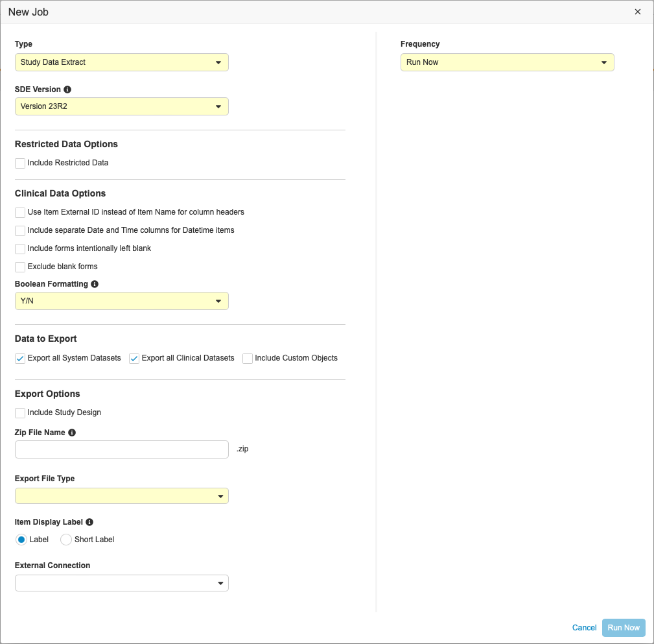Click the Cancel link
Image resolution: width=654 pixels, height=644 pixels.
584,628
